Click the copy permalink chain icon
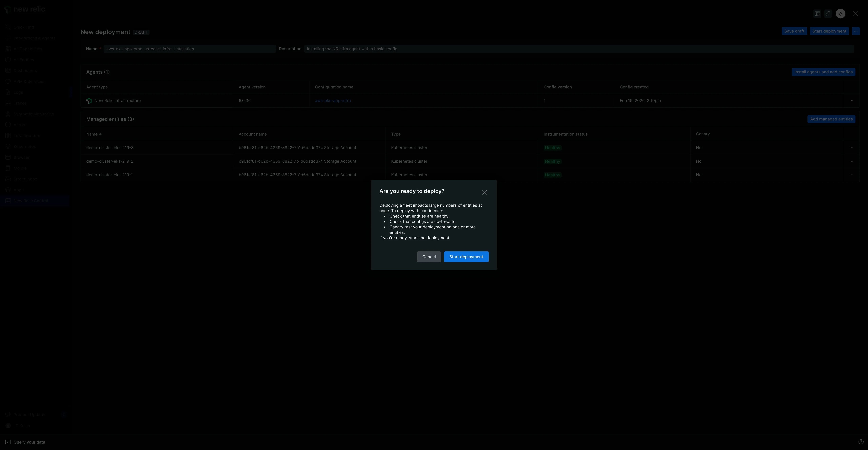 (x=827, y=14)
